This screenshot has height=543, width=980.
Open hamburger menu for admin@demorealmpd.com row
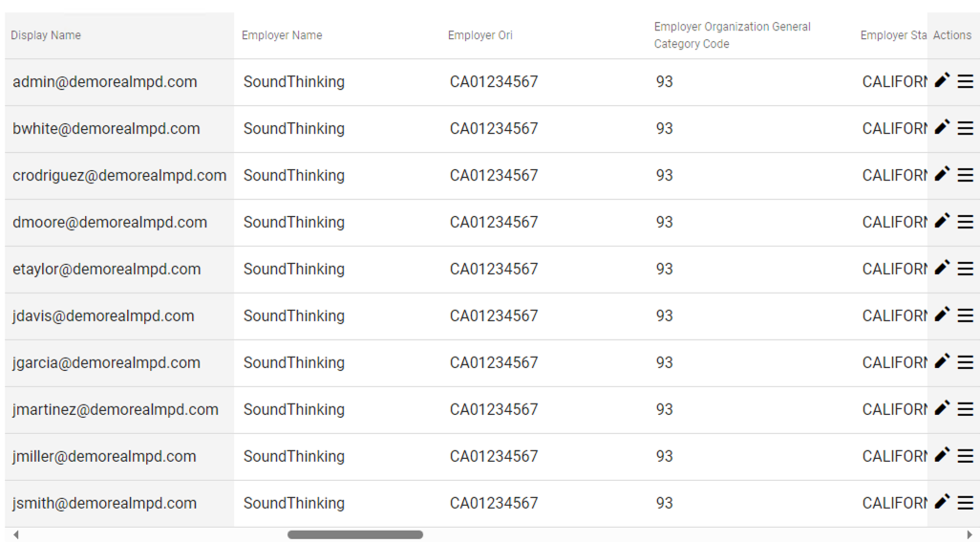point(965,81)
